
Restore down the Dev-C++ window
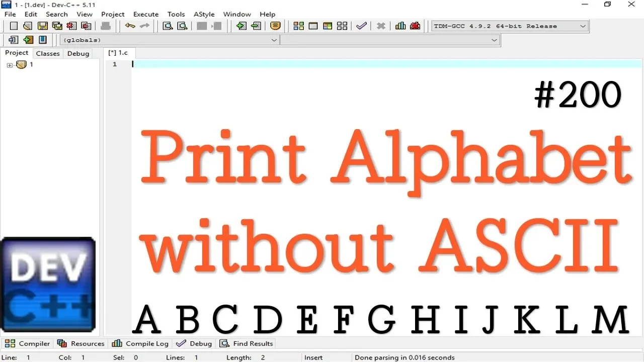coord(607,4)
